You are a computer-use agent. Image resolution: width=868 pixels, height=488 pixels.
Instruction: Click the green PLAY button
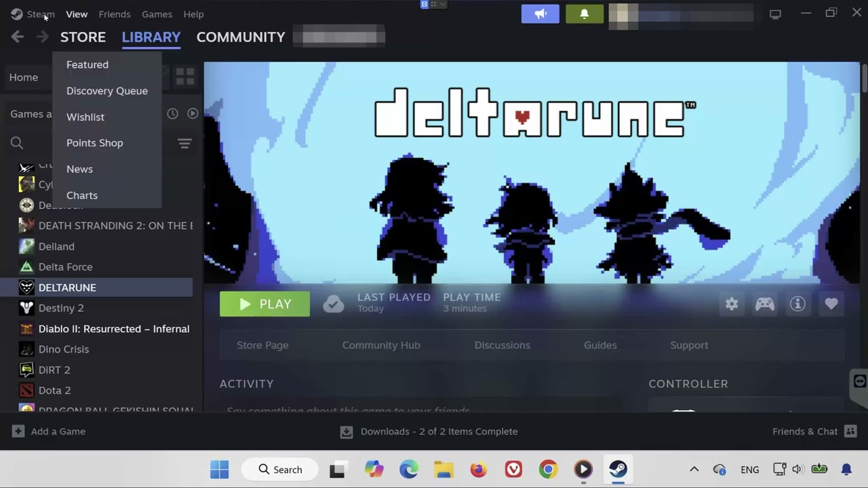tap(264, 304)
